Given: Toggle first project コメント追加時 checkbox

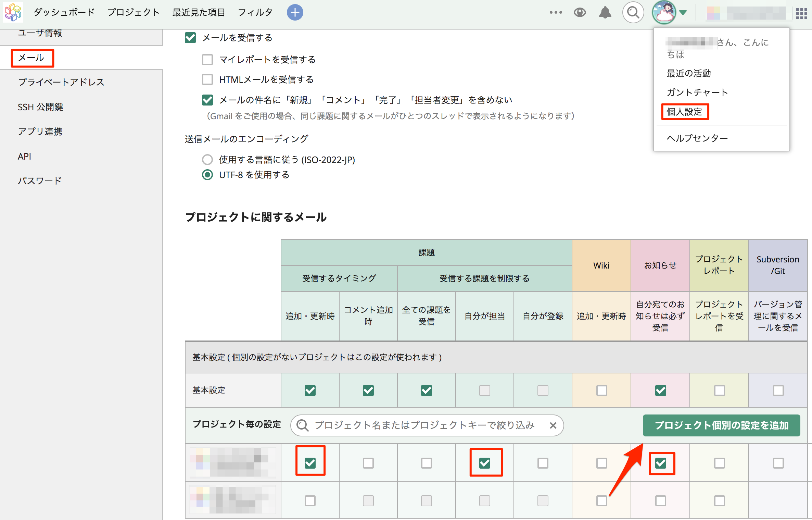Looking at the screenshot, I should (368, 463).
